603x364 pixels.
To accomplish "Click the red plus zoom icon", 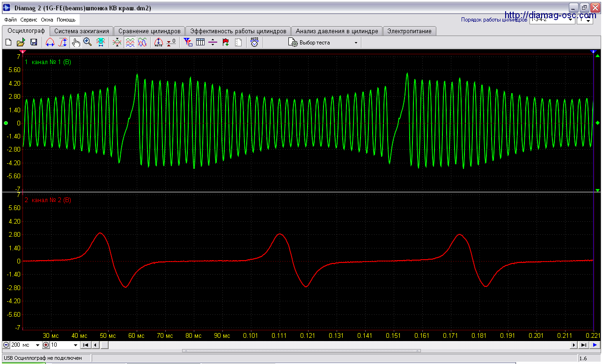I will click(46, 345).
